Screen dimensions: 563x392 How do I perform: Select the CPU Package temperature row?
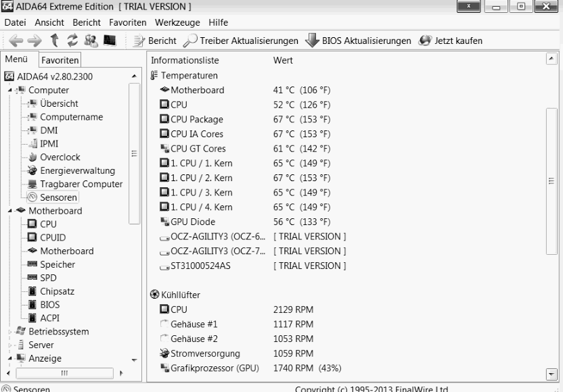pos(245,120)
